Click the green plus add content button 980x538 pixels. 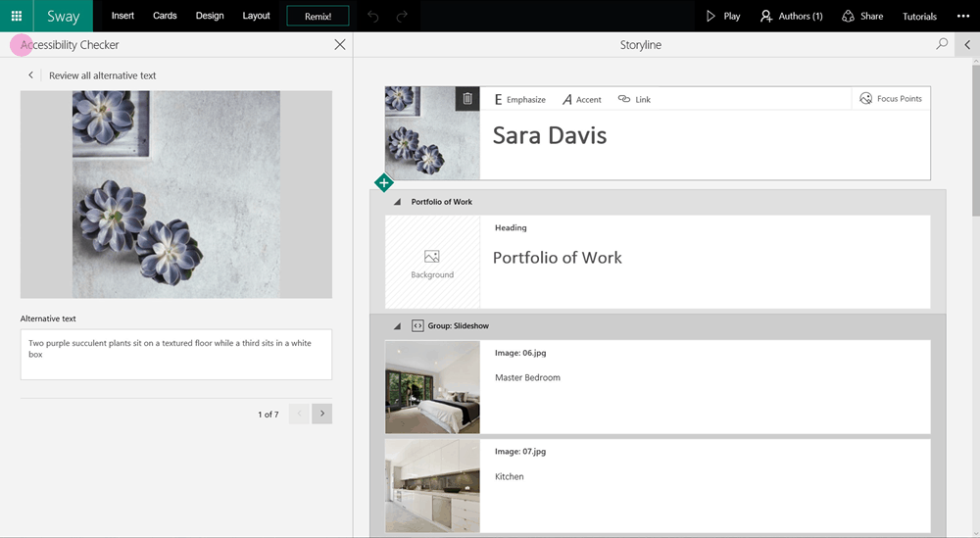coord(383,182)
